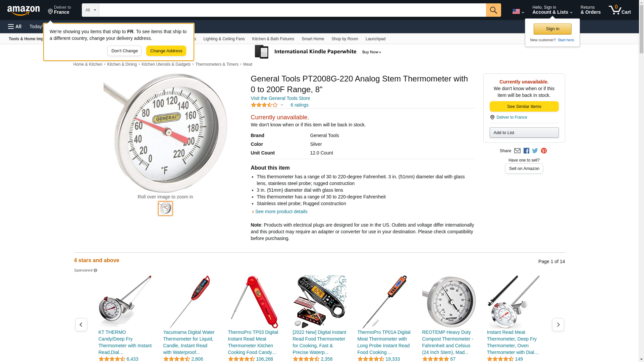Go to previous carousel page arrow
The height and width of the screenshot is (362, 644).
click(81, 324)
